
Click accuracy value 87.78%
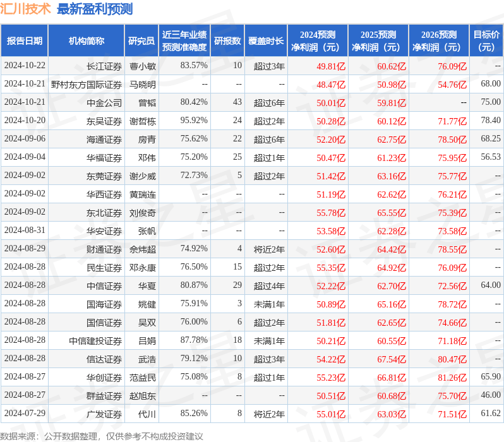[194, 340]
